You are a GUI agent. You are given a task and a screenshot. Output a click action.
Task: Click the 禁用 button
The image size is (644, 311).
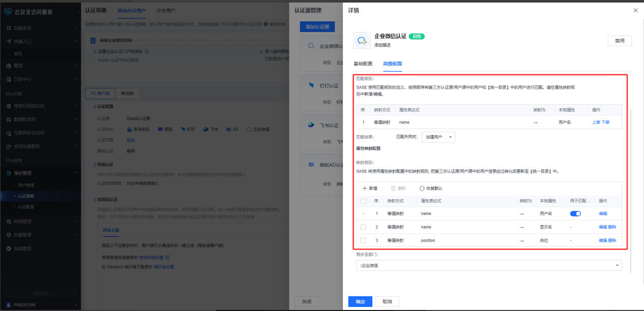tap(620, 41)
